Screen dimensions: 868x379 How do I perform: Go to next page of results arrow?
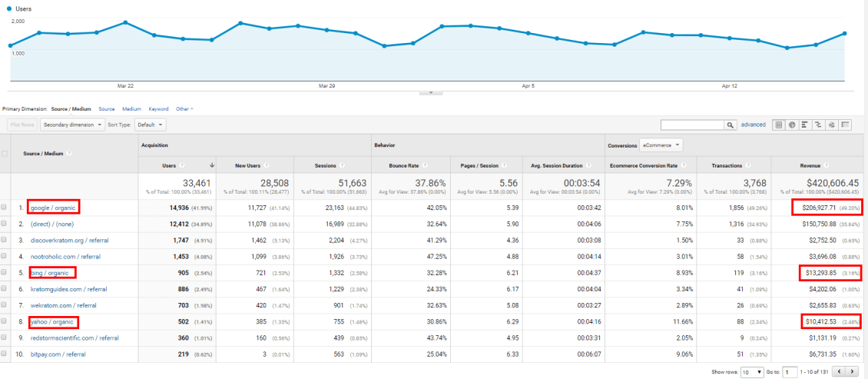pyautogui.click(x=851, y=371)
